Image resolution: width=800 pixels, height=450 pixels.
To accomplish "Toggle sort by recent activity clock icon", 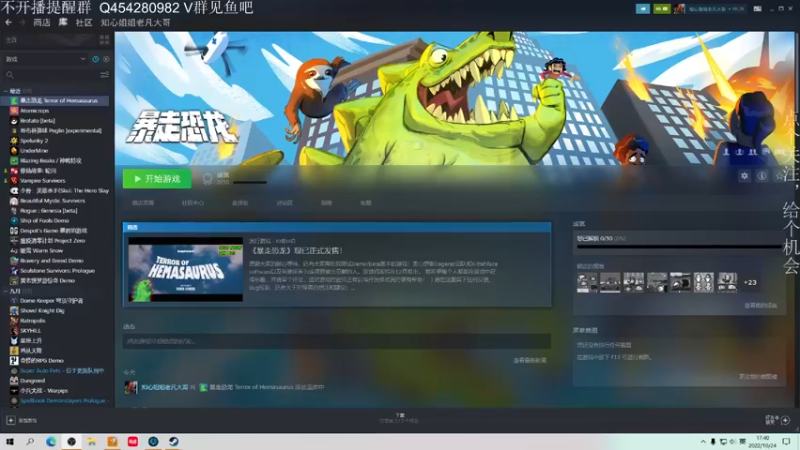I will (x=95, y=59).
